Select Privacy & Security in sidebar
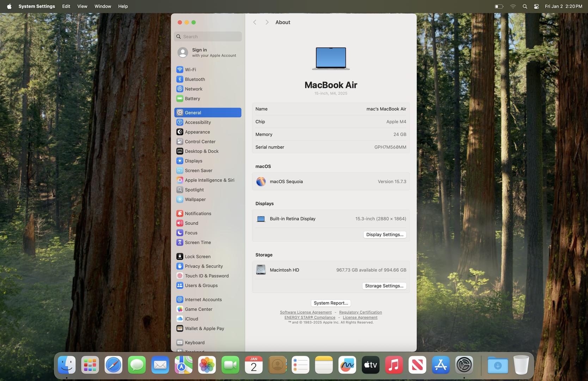The image size is (588, 381). [x=204, y=266]
